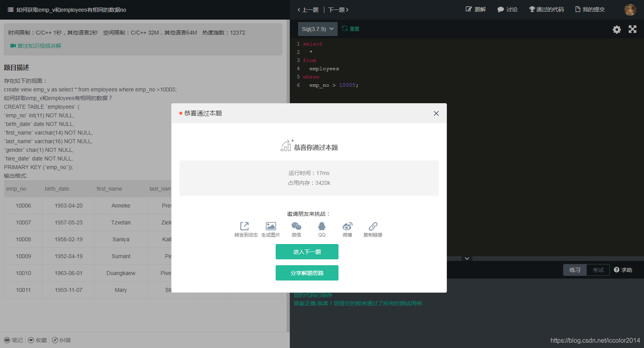This screenshot has height=348, width=644.
Task: Click the 'select' keyword on line 1
Action: click(313, 44)
